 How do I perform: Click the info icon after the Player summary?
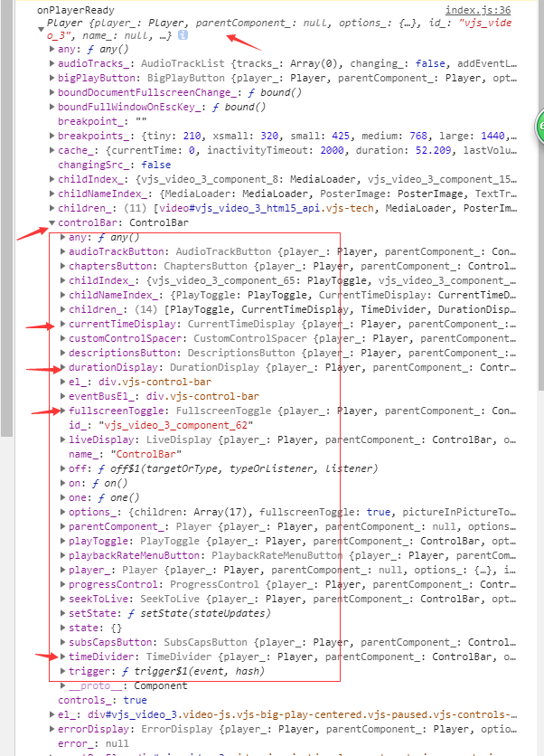[x=183, y=34]
